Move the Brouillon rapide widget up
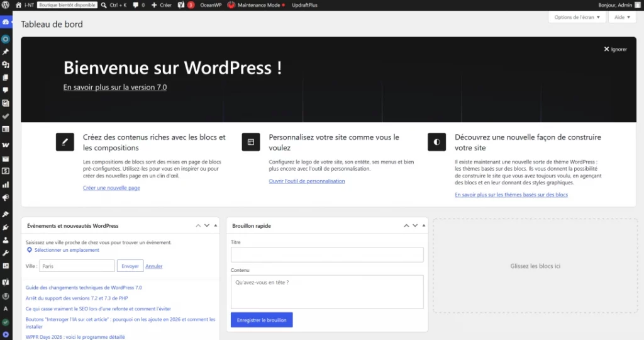The width and height of the screenshot is (644, 340). click(406, 225)
